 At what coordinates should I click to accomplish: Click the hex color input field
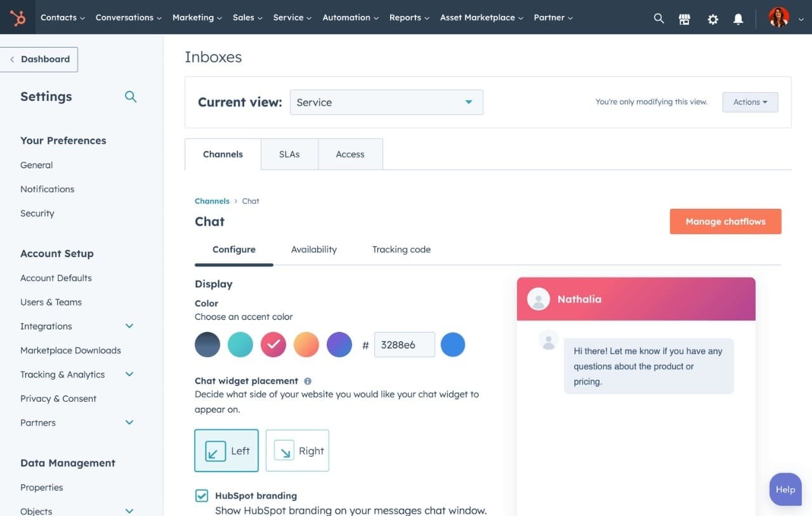tap(404, 344)
